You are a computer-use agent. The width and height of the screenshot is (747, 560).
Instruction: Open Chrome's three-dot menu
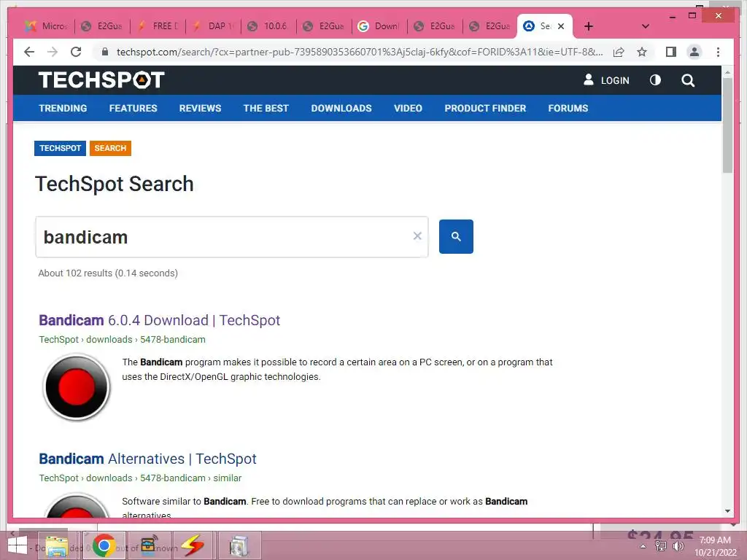(x=718, y=52)
